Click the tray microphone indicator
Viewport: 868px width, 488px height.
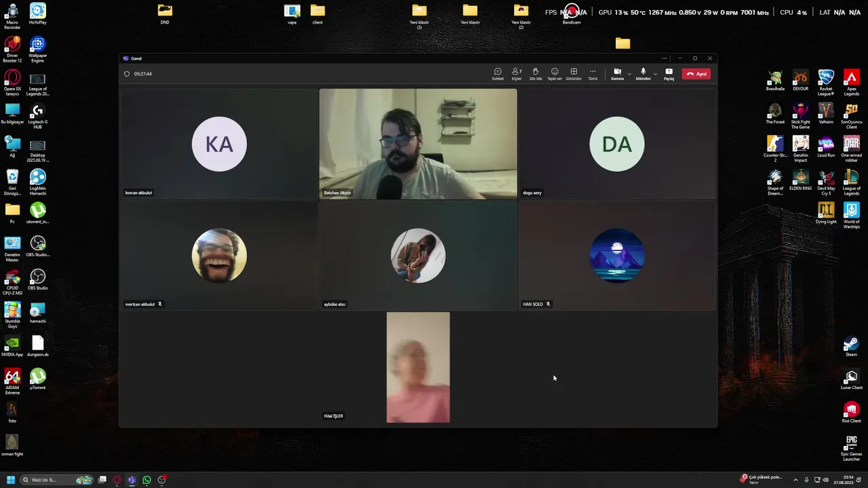pos(806,480)
